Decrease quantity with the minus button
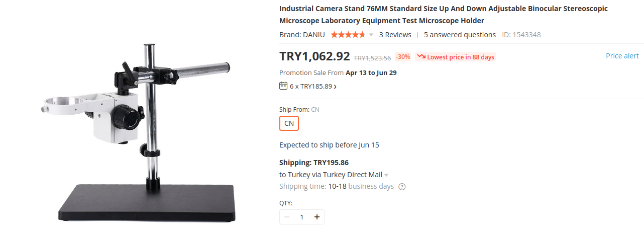This screenshot has height=228, width=644. pos(287,217)
